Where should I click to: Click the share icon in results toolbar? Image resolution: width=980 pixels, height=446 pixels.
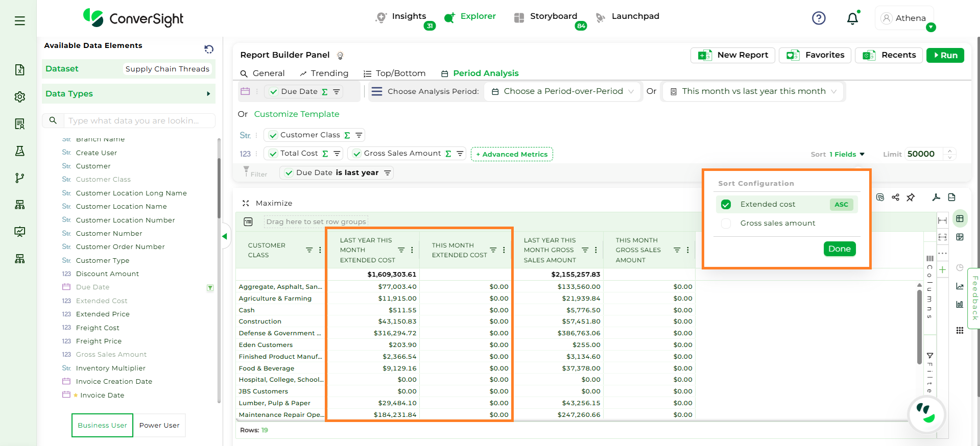(x=895, y=197)
